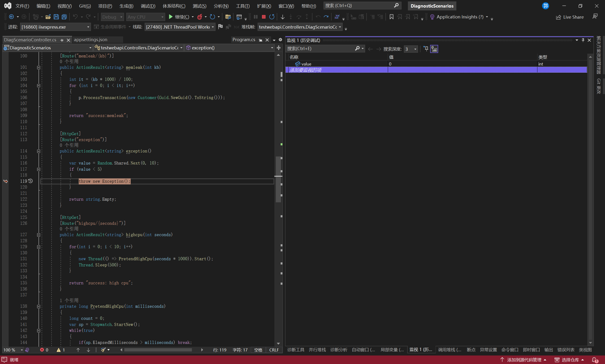605x364 pixels.
Task: Toggle auto-hide pin of watch window
Action: [x=583, y=40]
